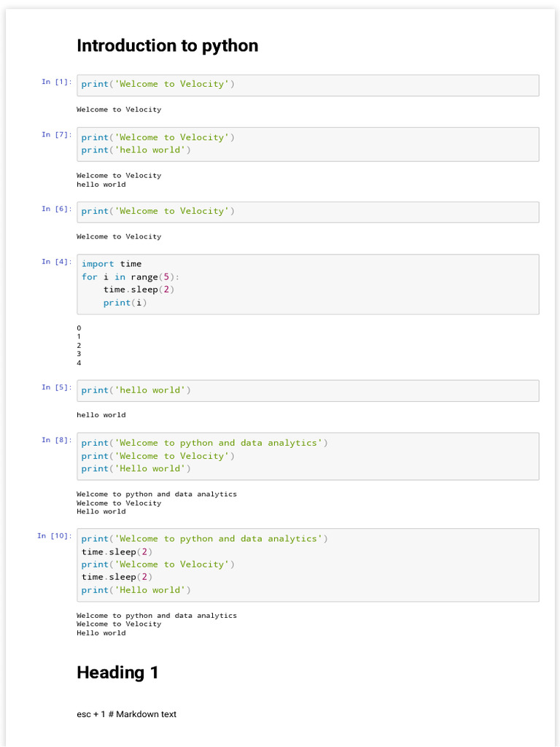Focus the code cell labeled In [1]
This screenshot has width=560, height=747.
point(307,85)
